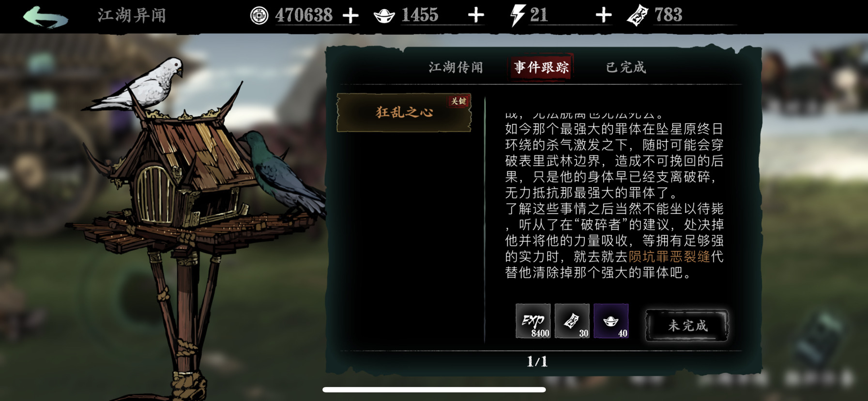This screenshot has height=401, width=868.
Task: Add stamina with plus button
Action: pyautogui.click(x=603, y=15)
